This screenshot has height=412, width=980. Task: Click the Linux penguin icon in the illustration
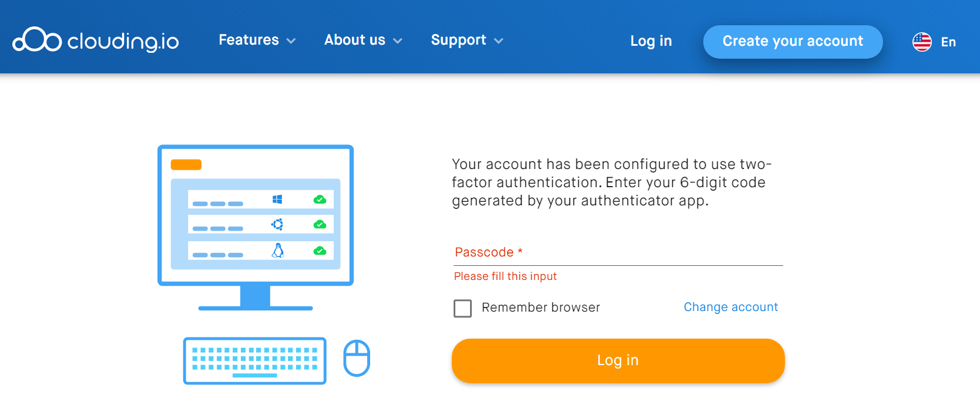click(x=278, y=251)
